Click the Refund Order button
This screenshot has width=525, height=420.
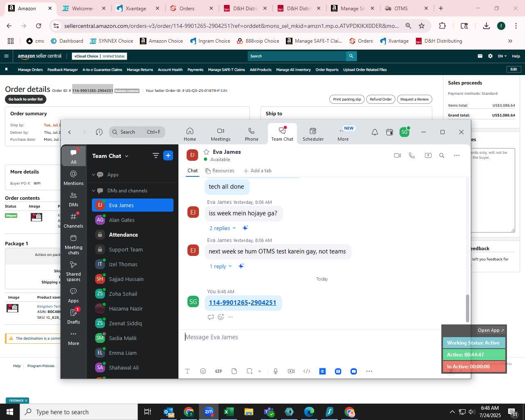(x=381, y=99)
